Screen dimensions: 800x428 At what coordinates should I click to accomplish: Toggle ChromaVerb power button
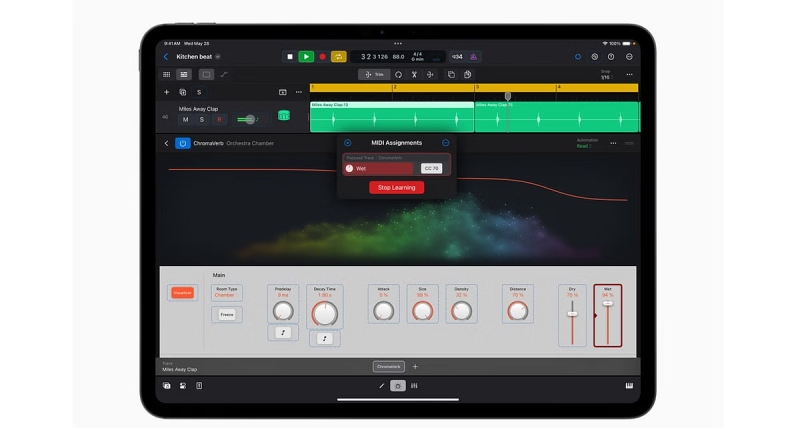coord(183,143)
